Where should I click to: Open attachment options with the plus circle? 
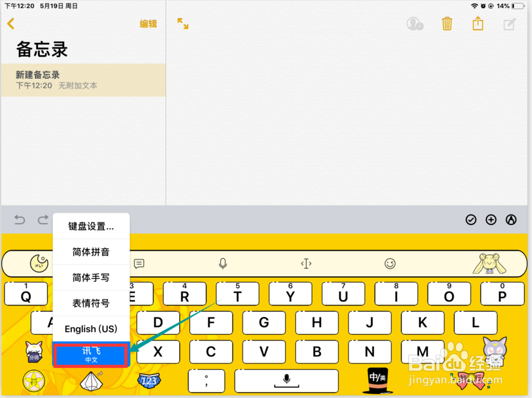pos(491,219)
